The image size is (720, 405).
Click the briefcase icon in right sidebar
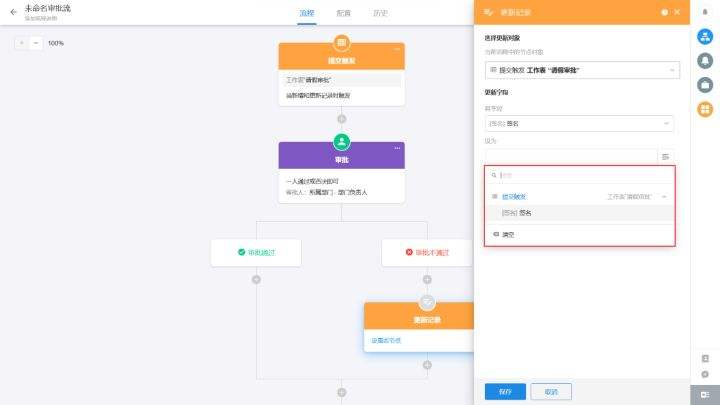(705, 85)
